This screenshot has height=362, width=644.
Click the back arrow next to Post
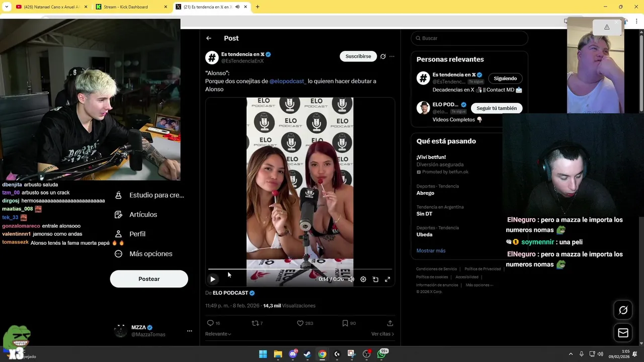(x=208, y=38)
